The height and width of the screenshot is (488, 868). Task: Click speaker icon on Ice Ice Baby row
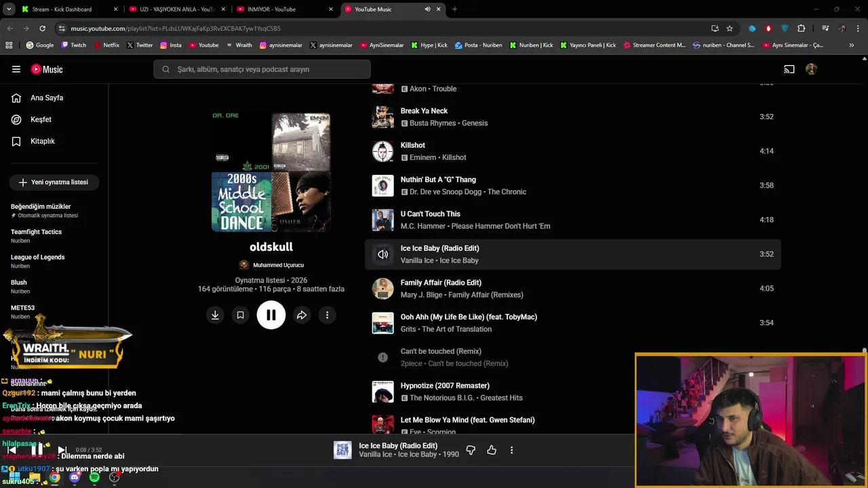[383, 254]
